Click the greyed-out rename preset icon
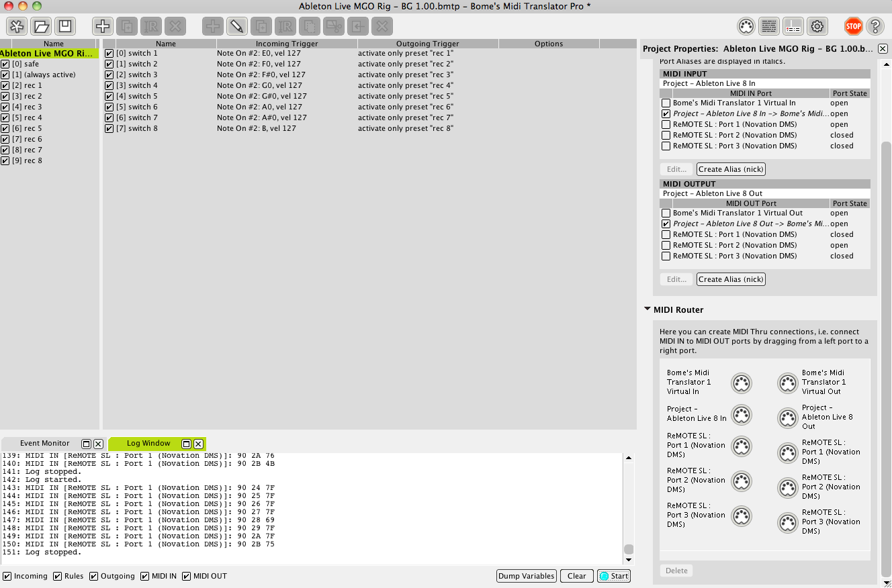This screenshot has width=892, height=588. tap(151, 26)
